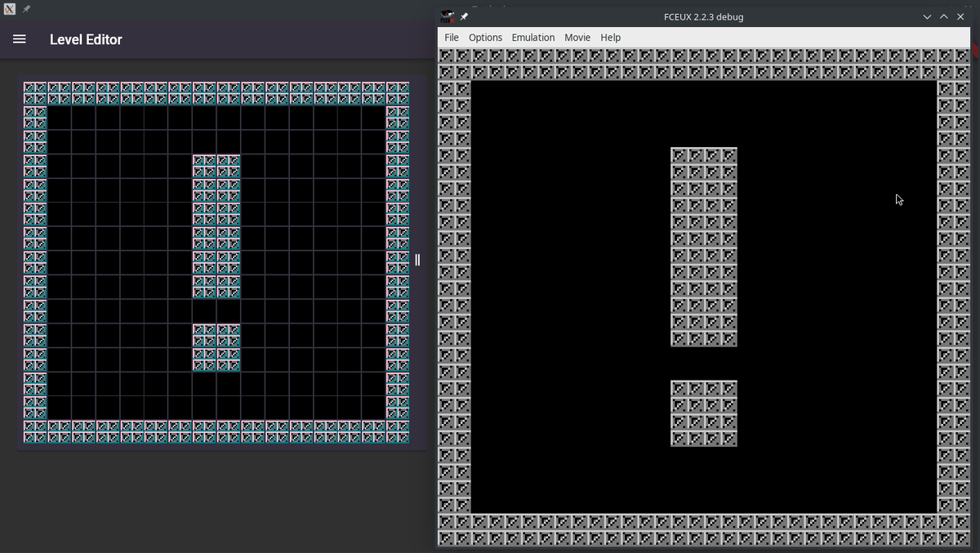Viewport: 980px width, 553px height.
Task: Open the Emulation menu in FCEUX
Action: [533, 38]
